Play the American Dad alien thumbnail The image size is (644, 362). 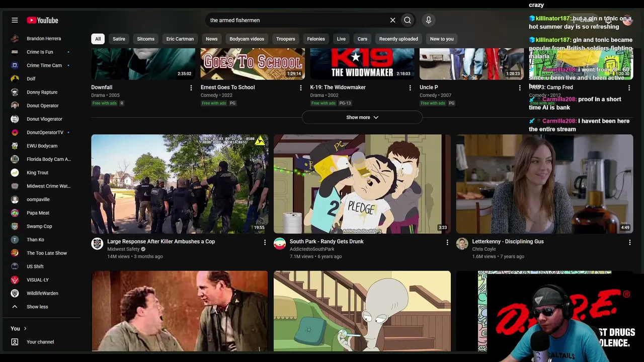click(362, 311)
